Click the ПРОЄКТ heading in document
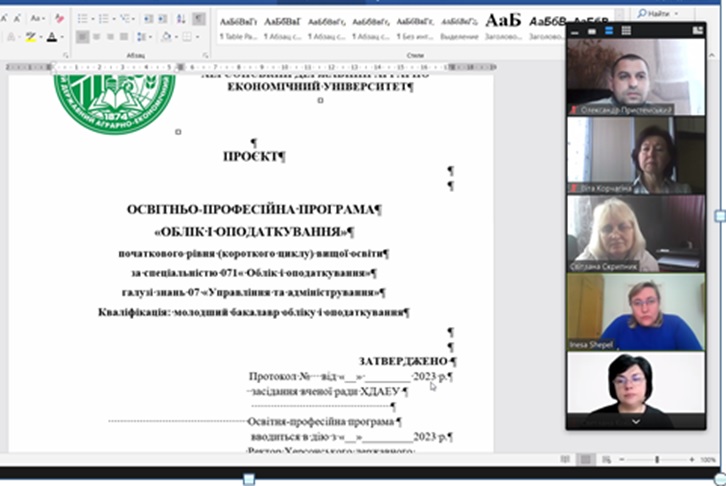726x486 pixels. coord(254,156)
